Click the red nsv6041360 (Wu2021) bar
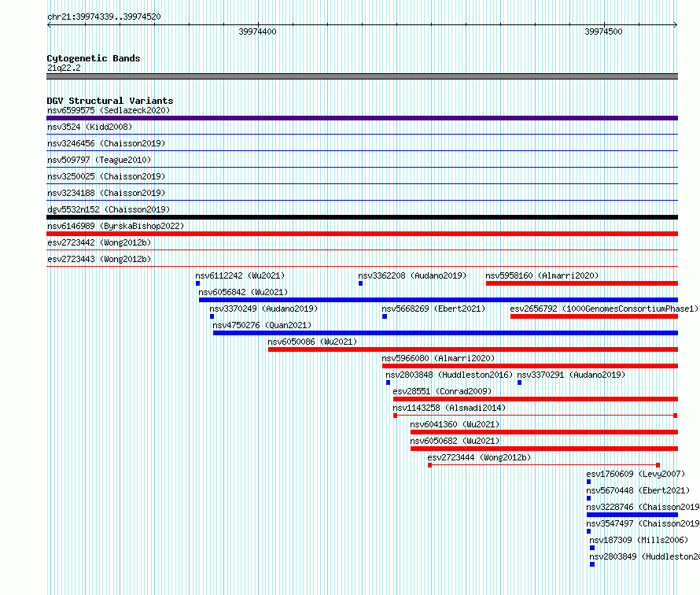This screenshot has height=595, width=700. [544, 432]
